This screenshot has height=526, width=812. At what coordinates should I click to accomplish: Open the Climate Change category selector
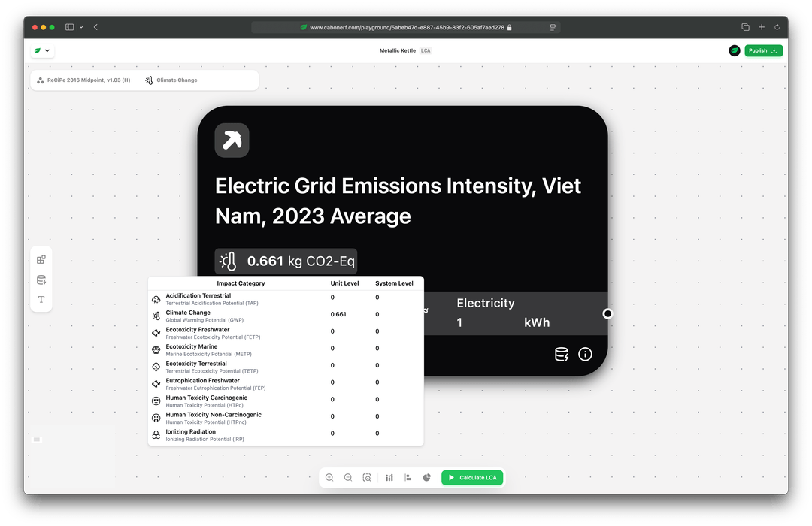pyautogui.click(x=171, y=80)
